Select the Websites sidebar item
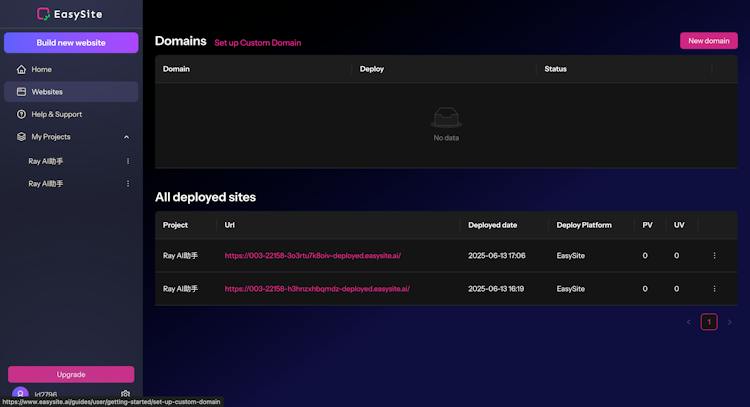Viewport: 750px width, 407px height. point(71,91)
